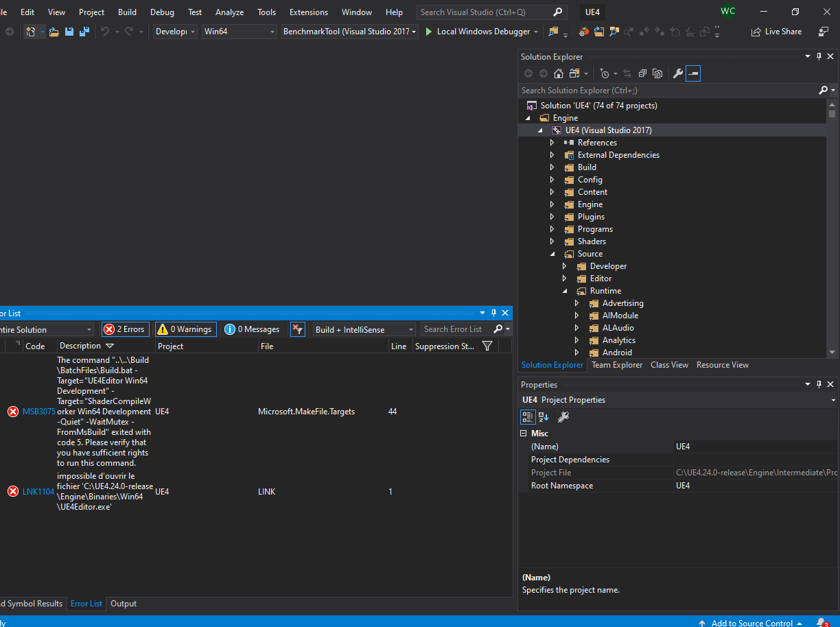This screenshot has width=840, height=627.
Task: Click the New Project toolbar icon
Action: tap(30, 32)
